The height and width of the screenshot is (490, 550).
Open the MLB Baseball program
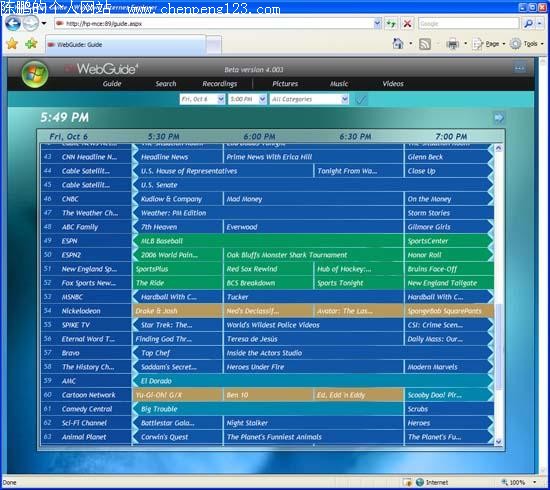click(x=268, y=241)
